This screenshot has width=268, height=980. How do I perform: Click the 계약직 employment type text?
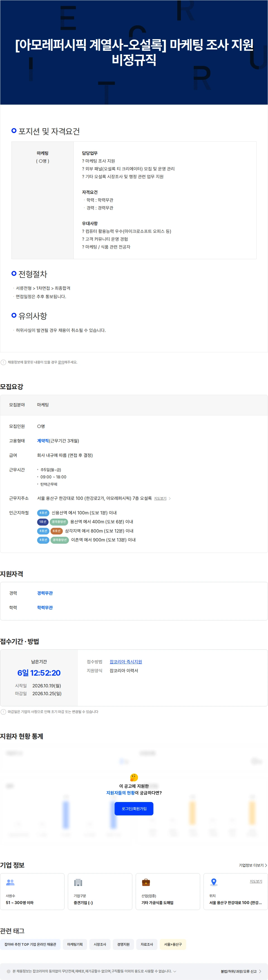click(43, 440)
